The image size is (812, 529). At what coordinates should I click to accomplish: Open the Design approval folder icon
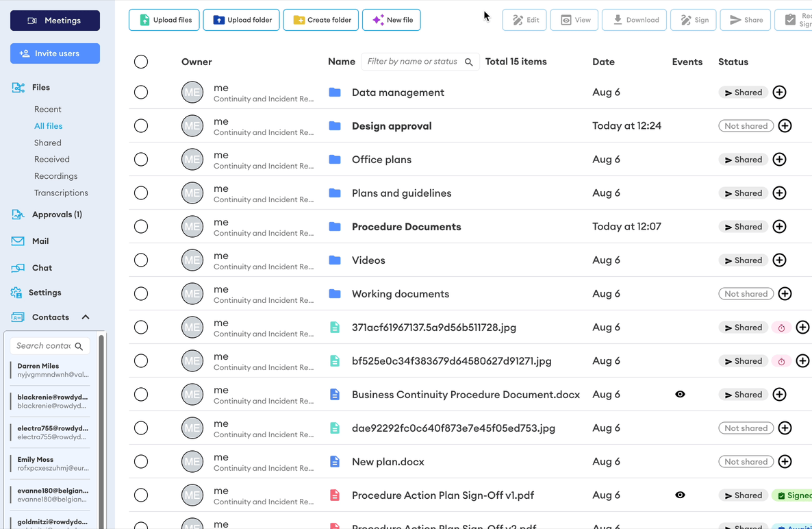point(335,126)
